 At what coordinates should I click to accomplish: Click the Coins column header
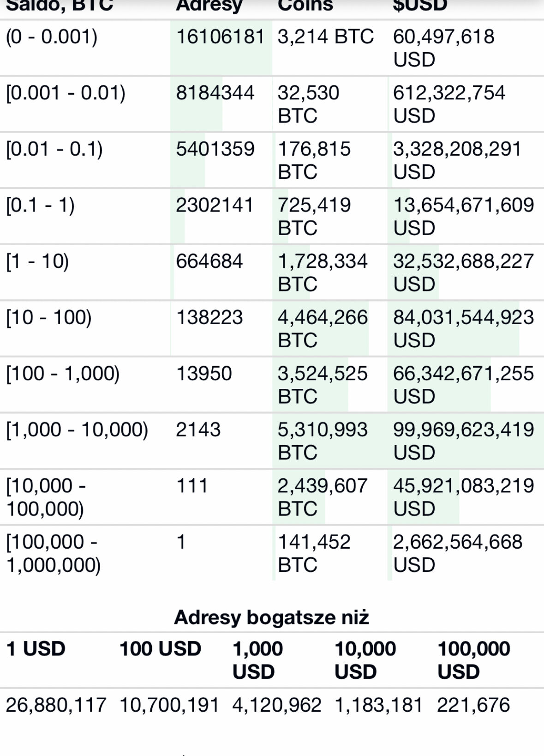(x=305, y=6)
